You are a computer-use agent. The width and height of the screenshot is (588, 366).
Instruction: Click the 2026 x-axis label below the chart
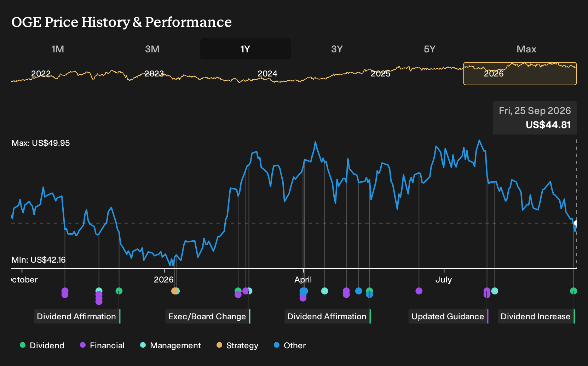tap(163, 280)
